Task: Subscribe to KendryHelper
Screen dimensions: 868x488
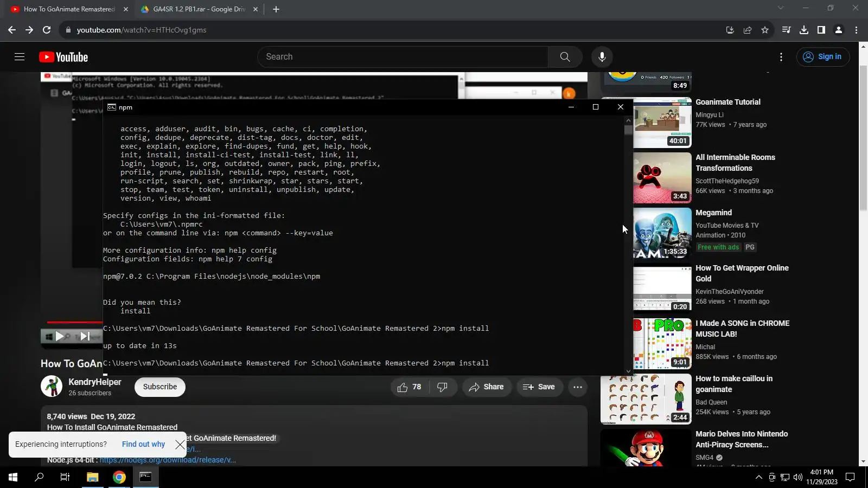Action: tap(160, 387)
